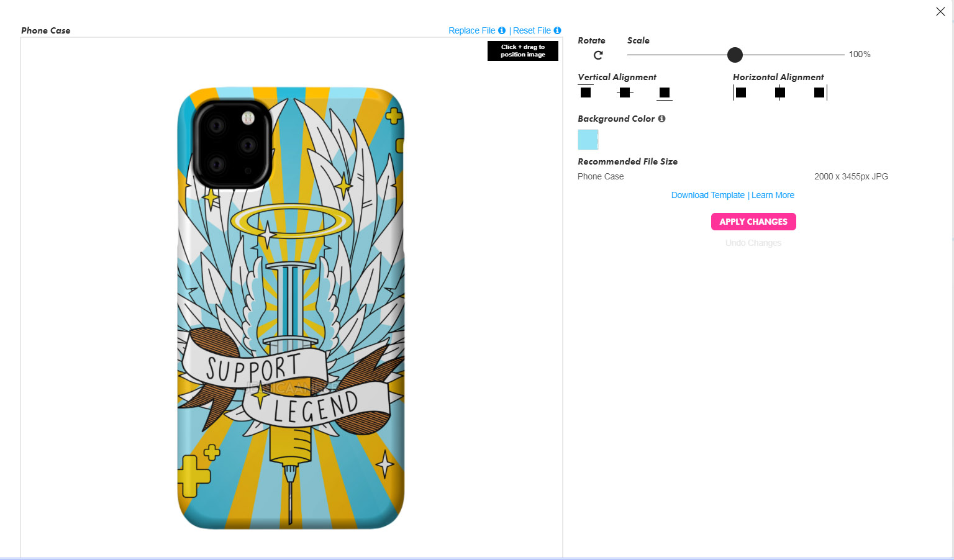Align image to top vertically
Image resolution: width=954 pixels, height=560 pixels.
(585, 92)
